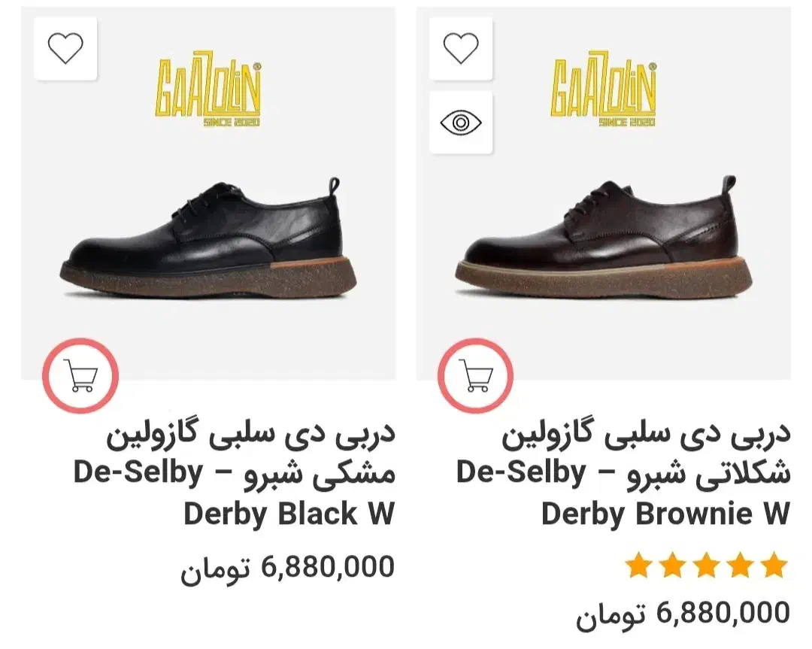Click price under Derby Black W

(x=287, y=568)
